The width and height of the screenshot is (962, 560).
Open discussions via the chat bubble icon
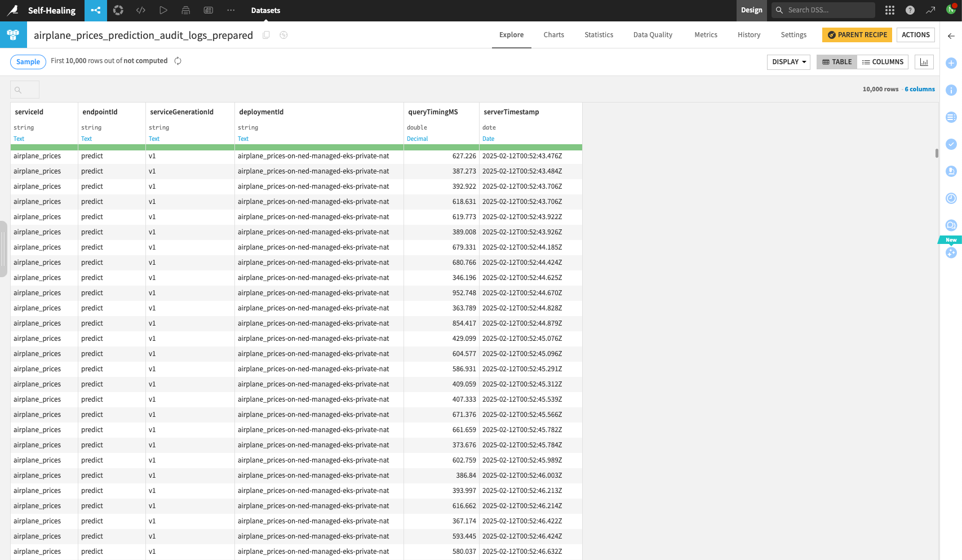[x=951, y=225]
